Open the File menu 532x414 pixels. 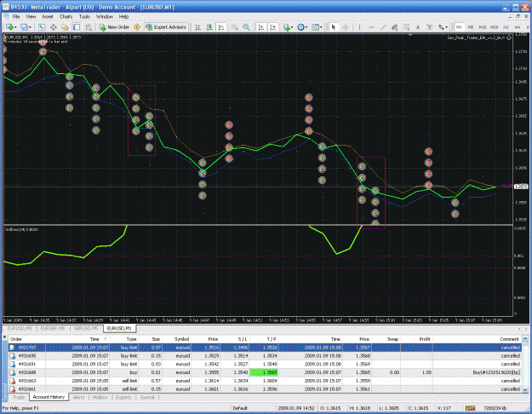coord(16,16)
